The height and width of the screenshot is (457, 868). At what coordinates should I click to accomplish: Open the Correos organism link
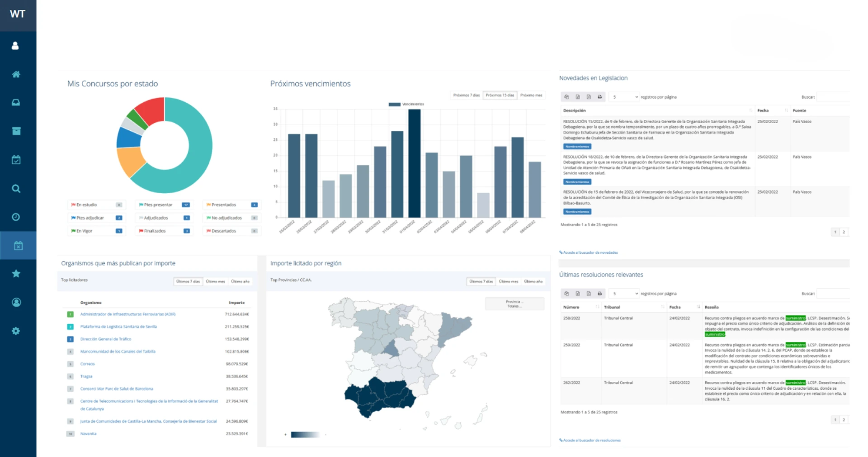click(x=88, y=364)
